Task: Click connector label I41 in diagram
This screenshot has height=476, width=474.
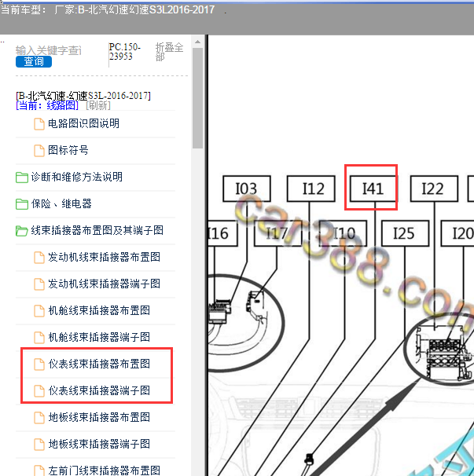Action: [373, 189]
